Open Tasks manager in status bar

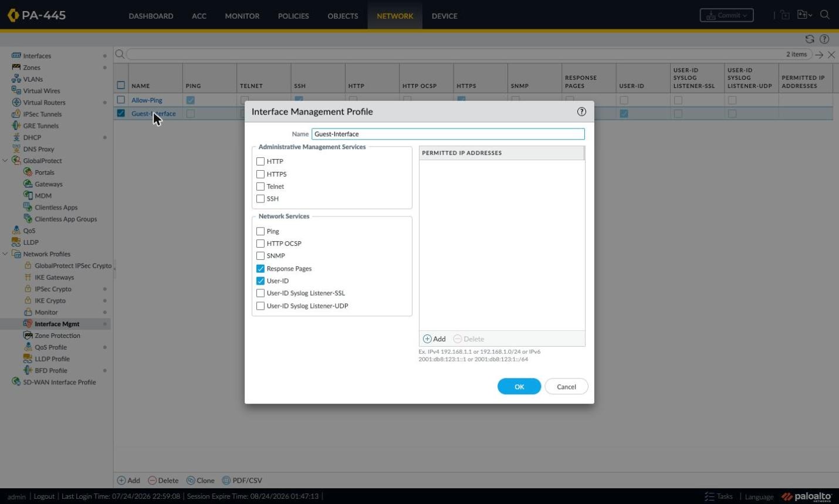[719, 496]
